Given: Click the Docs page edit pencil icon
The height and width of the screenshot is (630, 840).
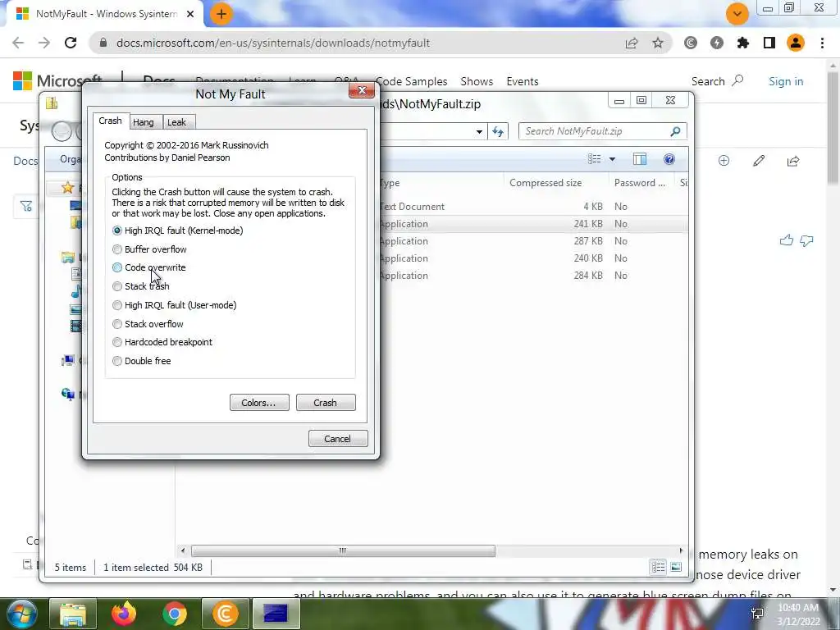Looking at the screenshot, I should point(759,161).
